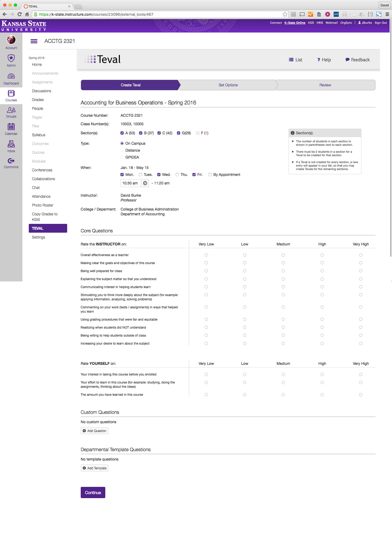This screenshot has height=533, width=392.
Task: Open the Account avatar in global navigation
Action: click(11, 40)
